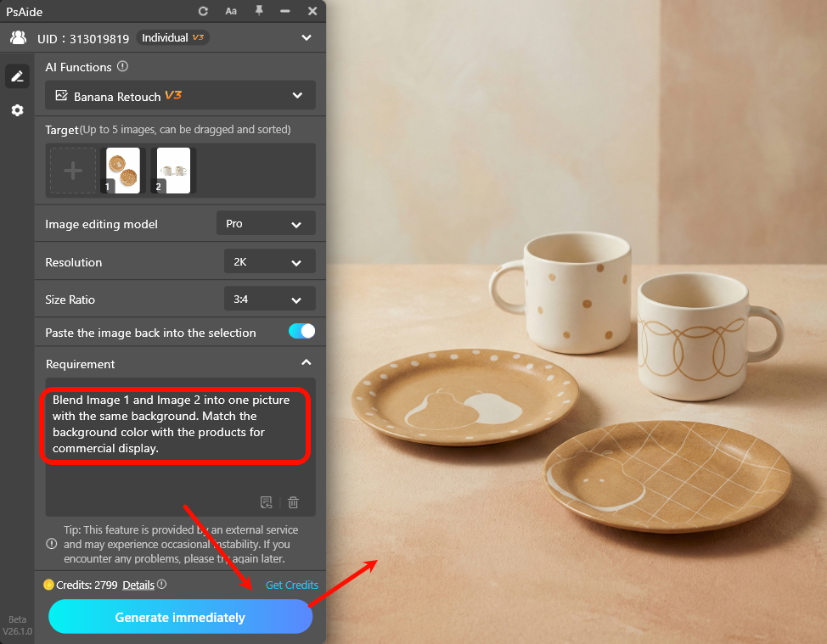Image resolution: width=827 pixels, height=644 pixels.
Task: Open the settings gear in the left sidebar
Action: (x=17, y=109)
